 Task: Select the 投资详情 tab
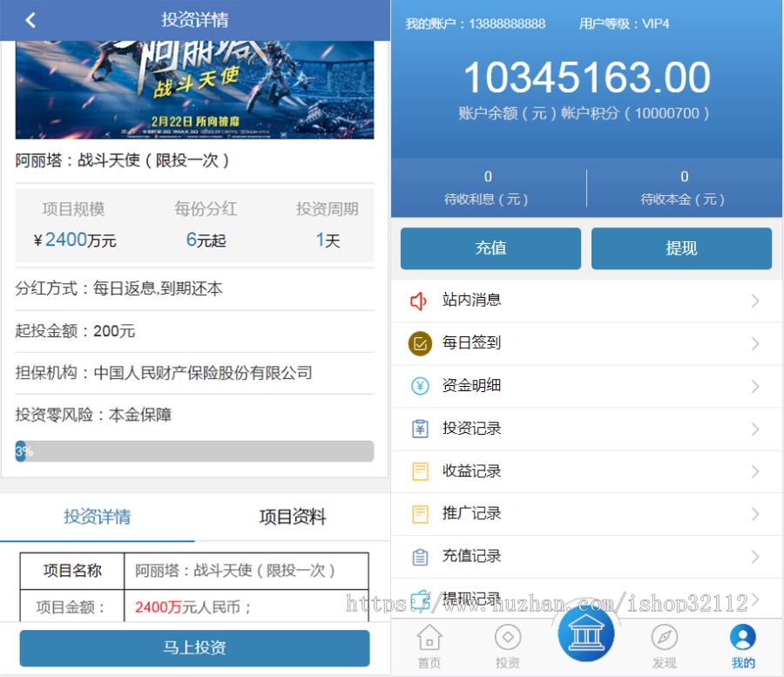coord(98,517)
